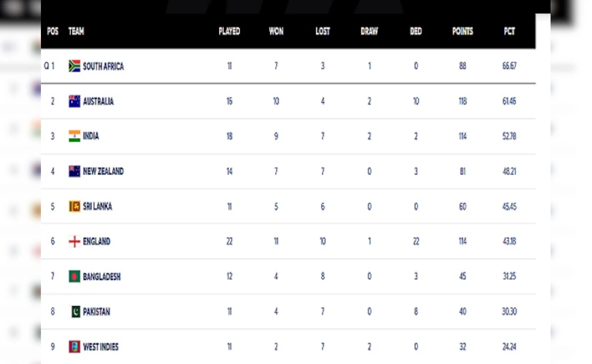Screen dimensions: 592x364
Task: Open the AUSTRALIA team link
Action: [x=98, y=101]
